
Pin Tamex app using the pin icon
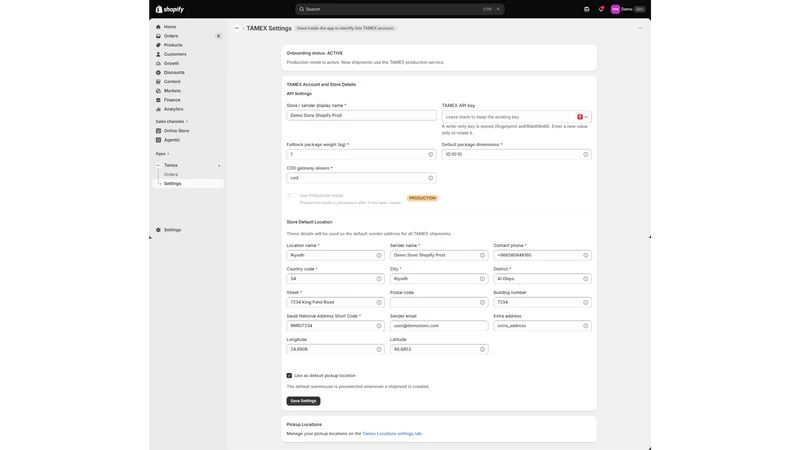pyautogui.click(x=219, y=165)
